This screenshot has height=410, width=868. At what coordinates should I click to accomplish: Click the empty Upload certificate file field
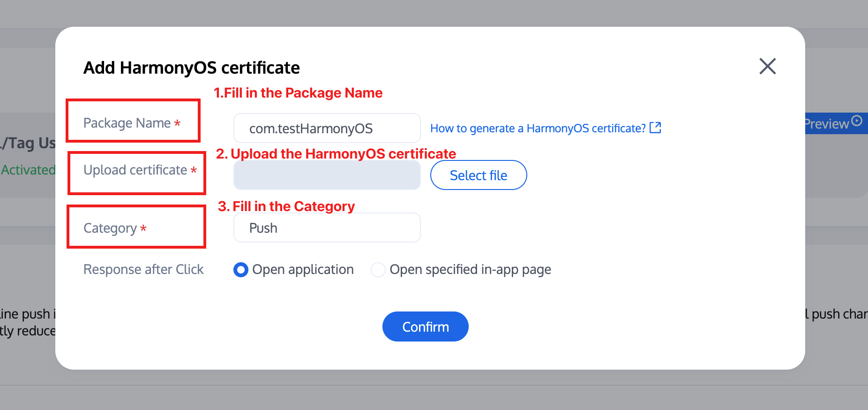tap(327, 175)
